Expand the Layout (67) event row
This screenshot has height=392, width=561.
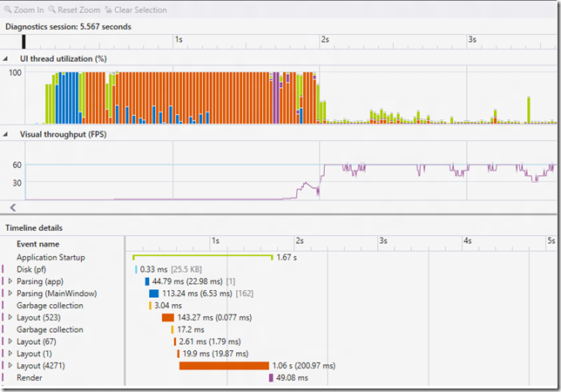(10, 341)
